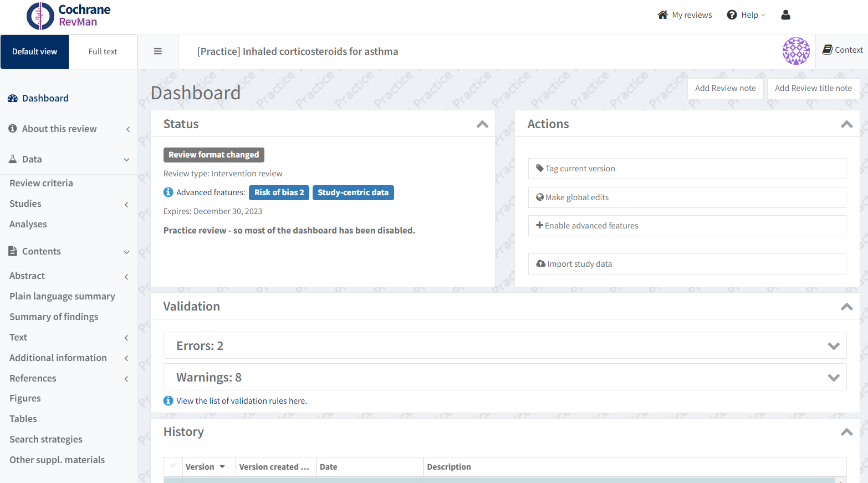Select Default view tab
The width and height of the screenshot is (868, 483).
[34, 52]
